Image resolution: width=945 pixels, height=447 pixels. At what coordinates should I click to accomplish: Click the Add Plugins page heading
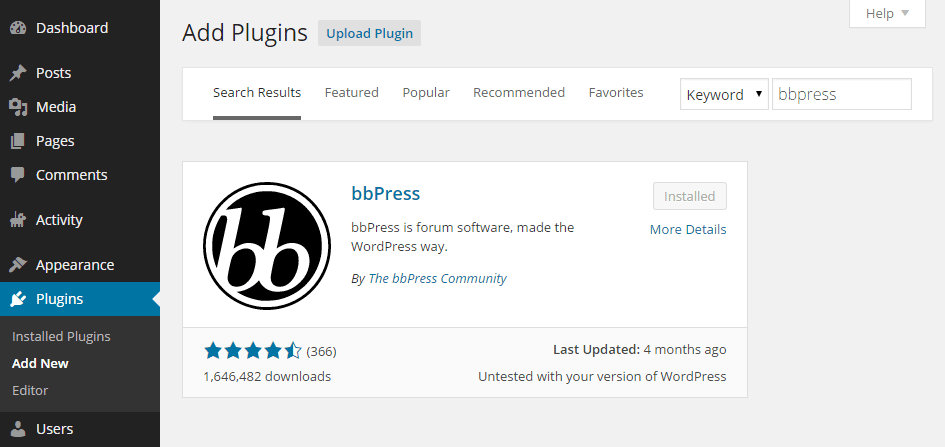pos(245,33)
